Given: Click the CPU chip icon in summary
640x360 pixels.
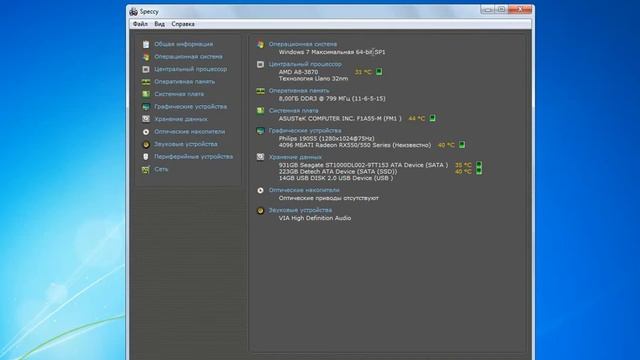Looking at the screenshot, I should [x=260, y=64].
